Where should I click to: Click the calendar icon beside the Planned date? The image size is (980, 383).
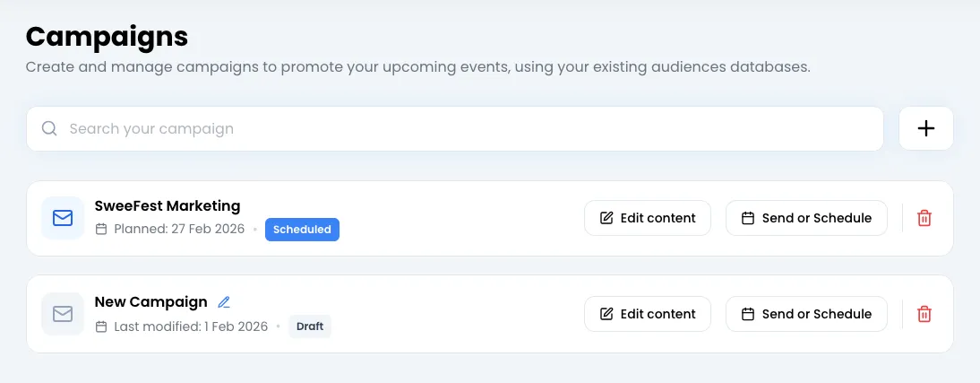[x=101, y=229]
